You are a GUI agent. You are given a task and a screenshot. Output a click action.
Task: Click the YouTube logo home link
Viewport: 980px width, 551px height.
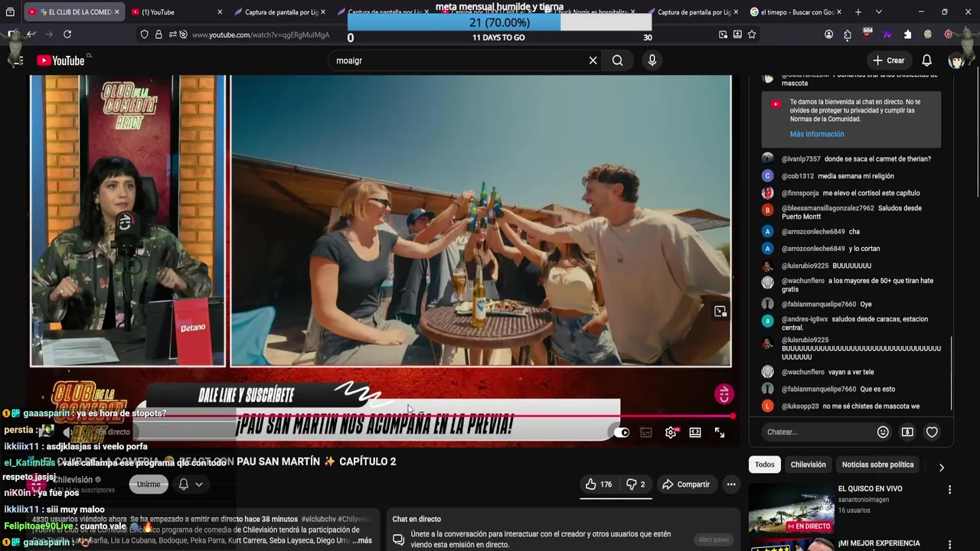coord(60,60)
